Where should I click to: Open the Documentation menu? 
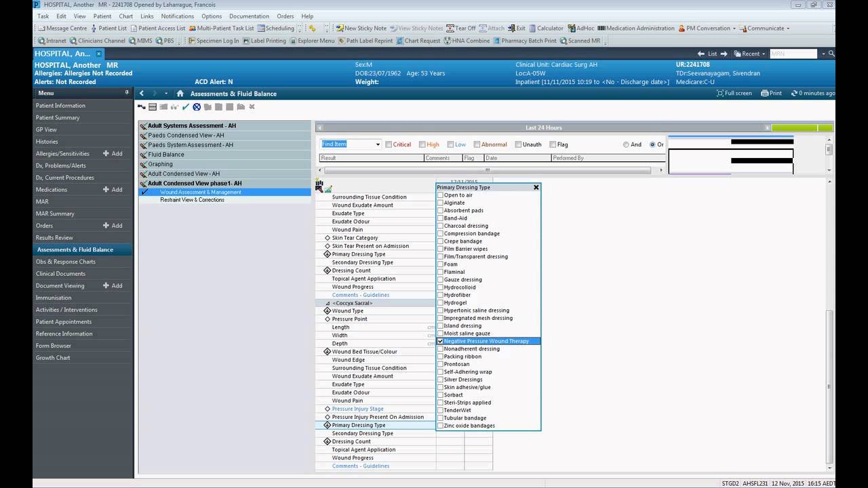pyautogui.click(x=249, y=16)
